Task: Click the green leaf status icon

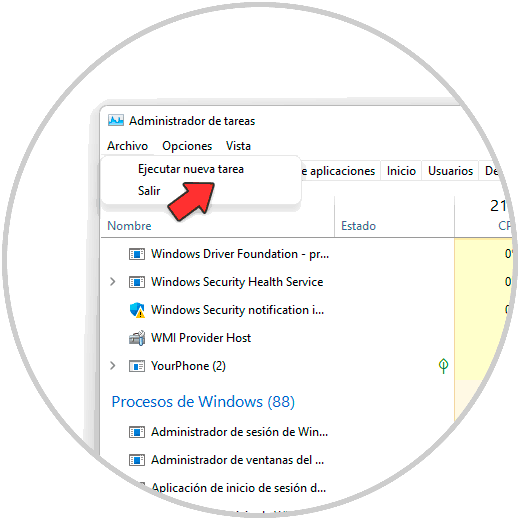Action: (x=443, y=366)
